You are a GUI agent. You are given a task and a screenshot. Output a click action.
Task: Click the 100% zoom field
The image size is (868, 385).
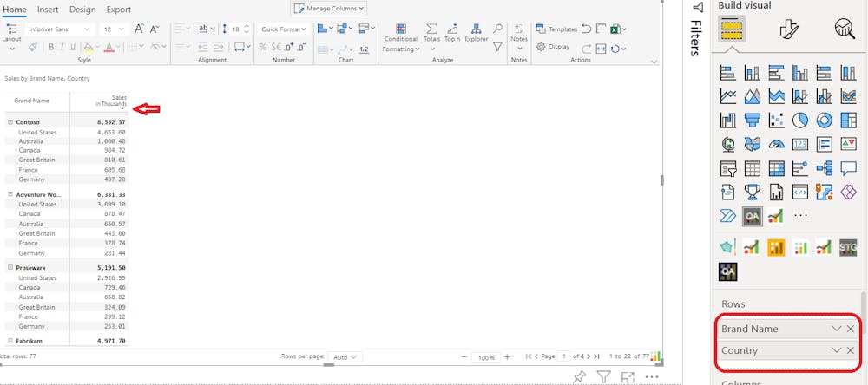click(486, 358)
